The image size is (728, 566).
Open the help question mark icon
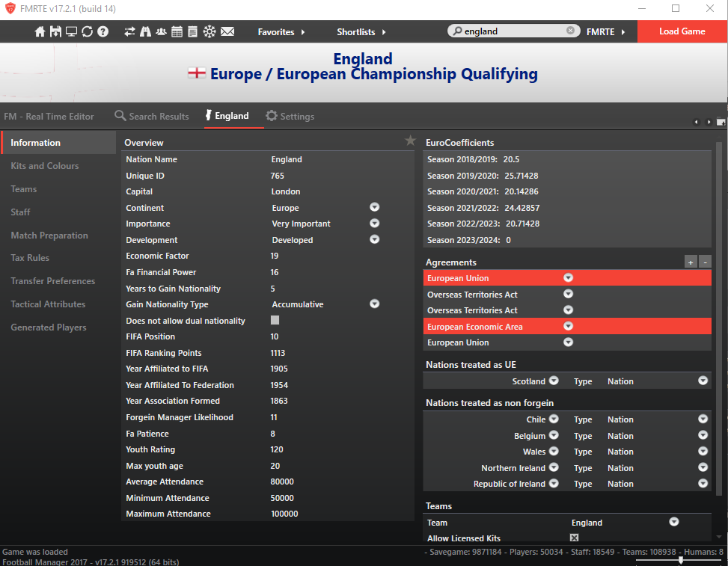click(x=103, y=31)
